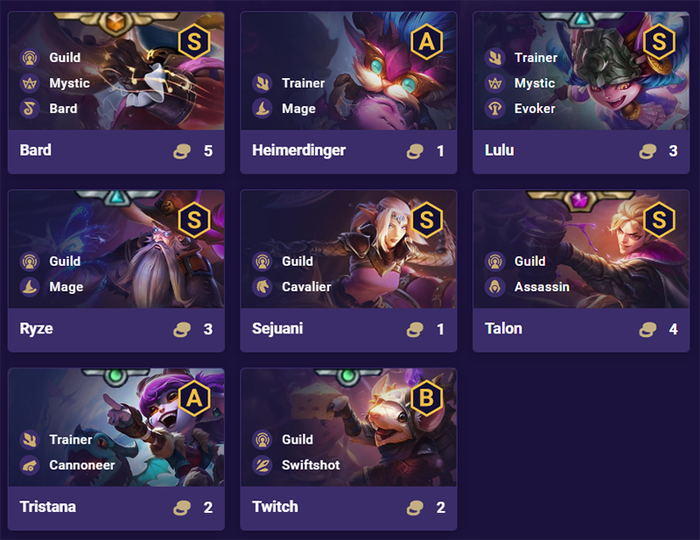Screen dimensions: 700x540
Task: Click Lulu's Evoker trait icon
Action: click(493, 109)
